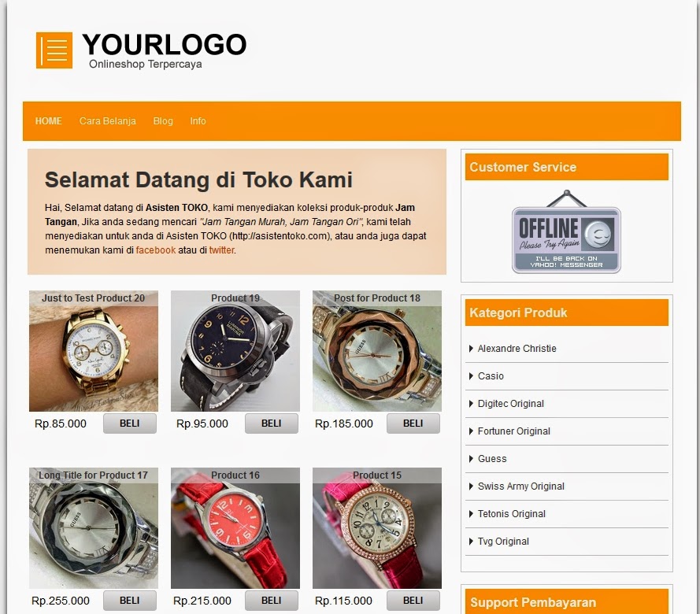Click BELI for Product 19
The image size is (700, 614).
[272, 424]
